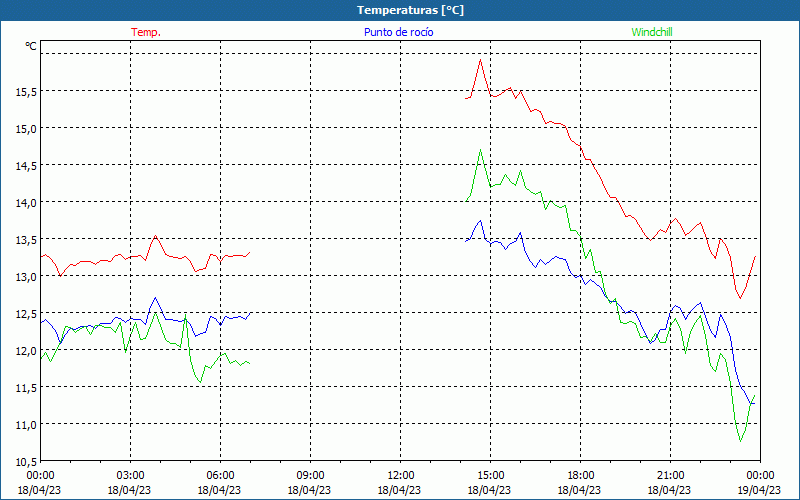The width and height of the screenshot is (800, 500).
Task: Click the 15,5 y-axis value
Action: 26,92
